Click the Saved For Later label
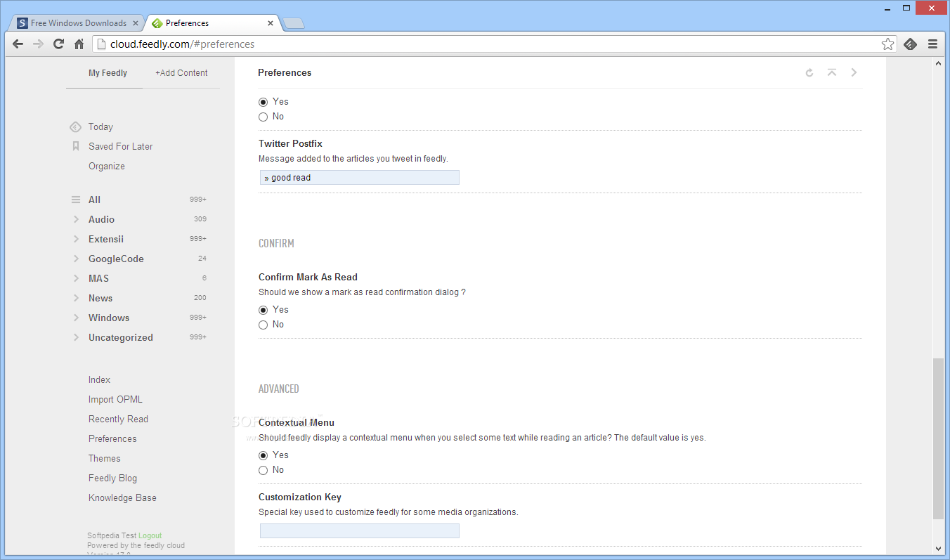950x560 pixels. pyautogui.click(x=120, y=146)
